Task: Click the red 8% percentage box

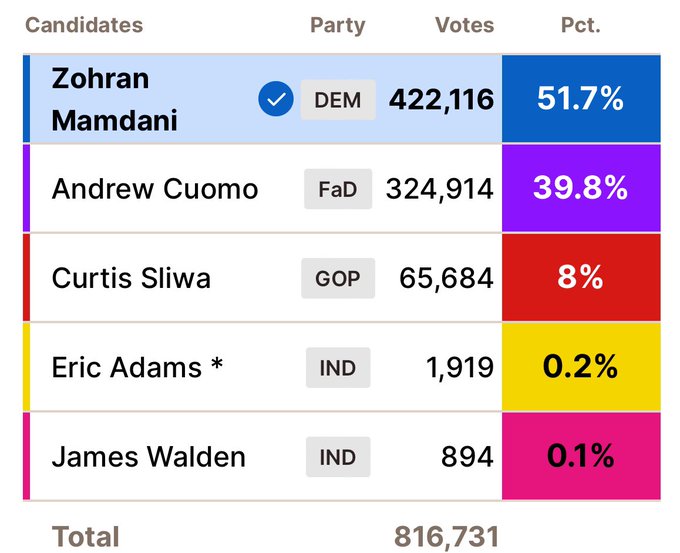Action: click(x=581, y=278)
